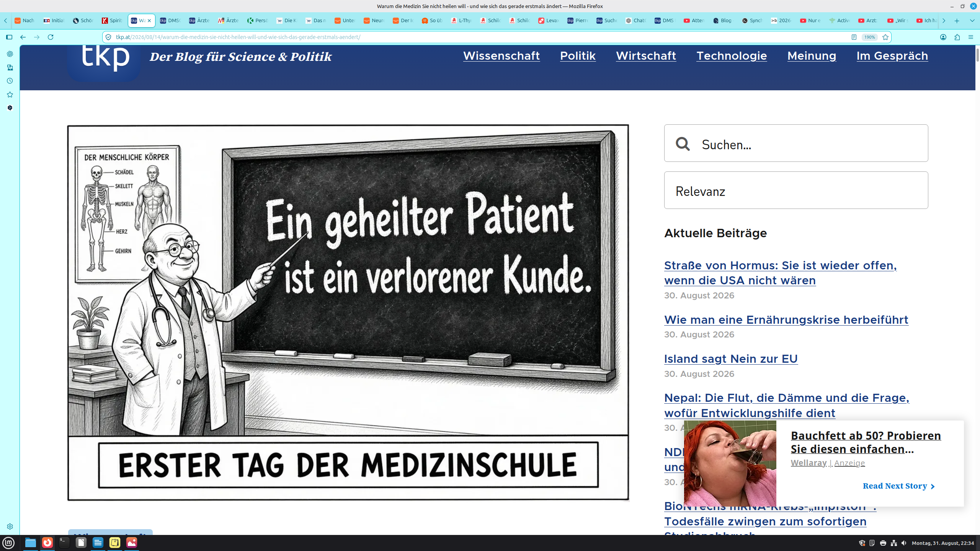Switch to reader view

(854, 37)
